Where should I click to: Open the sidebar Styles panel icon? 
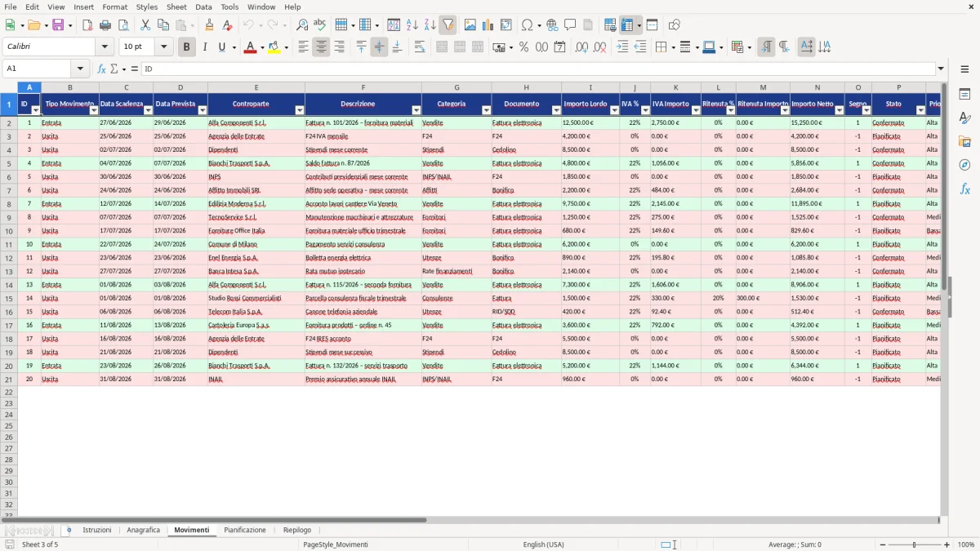click(x=964, y=118)
